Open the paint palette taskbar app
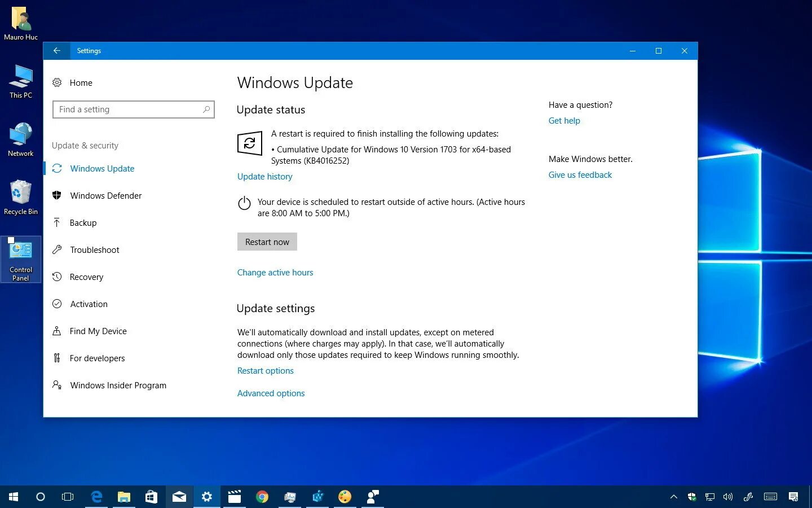Screen dimensions: 812x508 click(x=345, y=497)
